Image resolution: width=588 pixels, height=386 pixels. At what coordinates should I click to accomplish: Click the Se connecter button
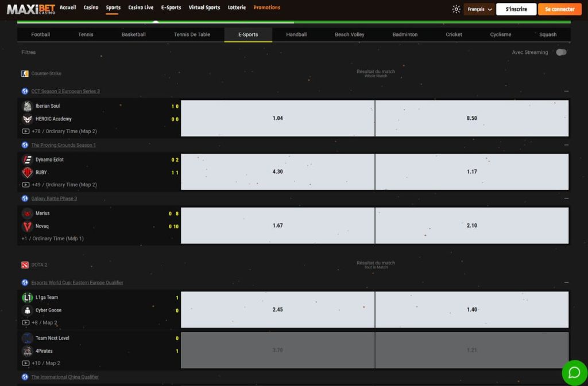(559, 9)
